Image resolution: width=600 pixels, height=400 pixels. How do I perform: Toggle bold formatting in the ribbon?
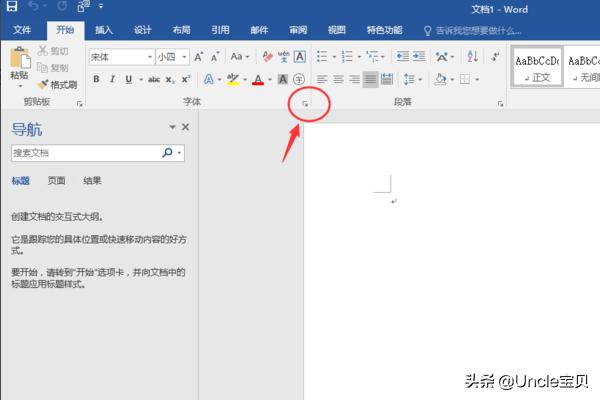(97, 79)
